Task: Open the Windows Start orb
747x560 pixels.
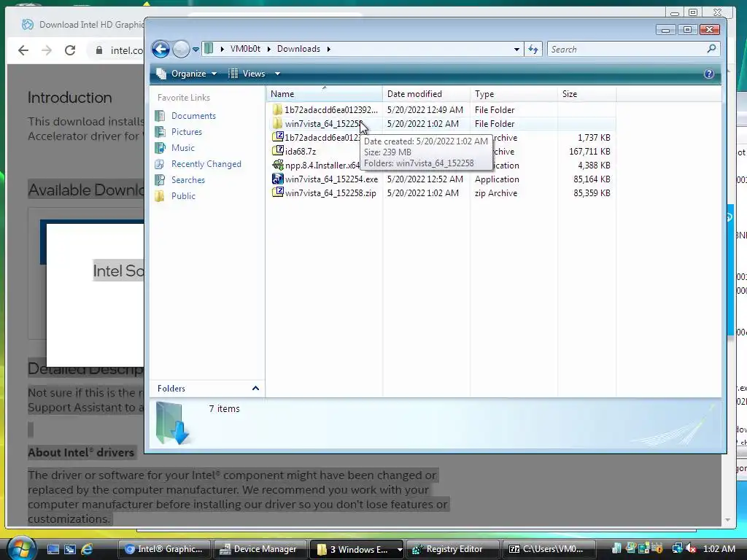Action: (x=20, y=548)
